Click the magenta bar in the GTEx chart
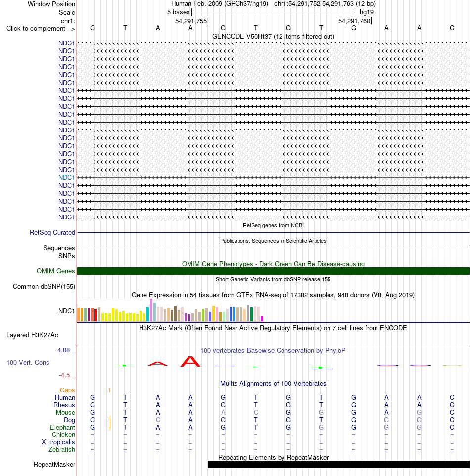 262,319
